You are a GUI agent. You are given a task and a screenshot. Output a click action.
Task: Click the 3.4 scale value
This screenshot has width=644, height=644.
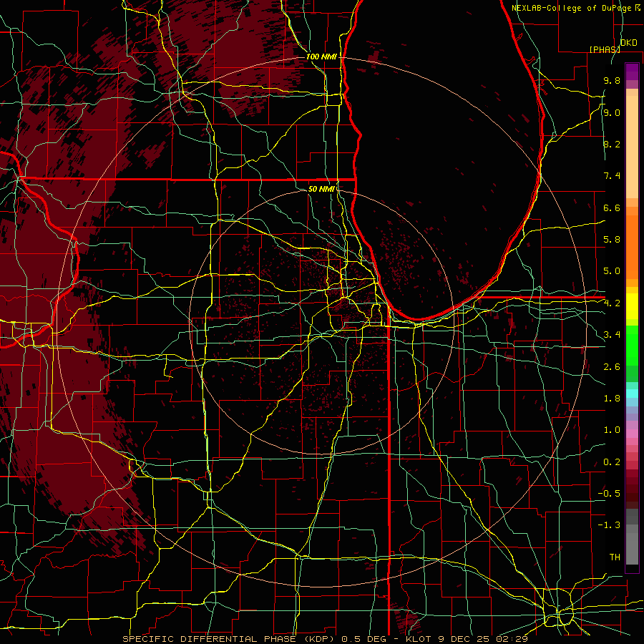tap(612, 335)
